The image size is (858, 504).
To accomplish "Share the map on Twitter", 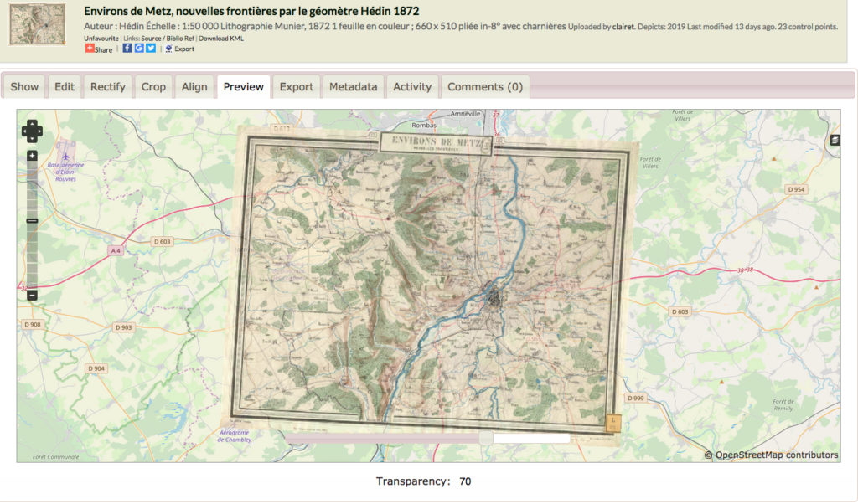I will click(151, 48).
